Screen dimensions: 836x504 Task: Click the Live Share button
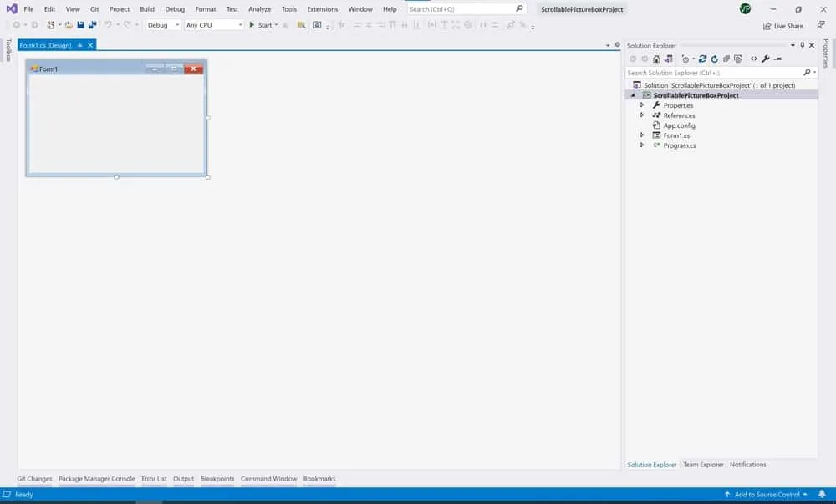tap(782, 26)
